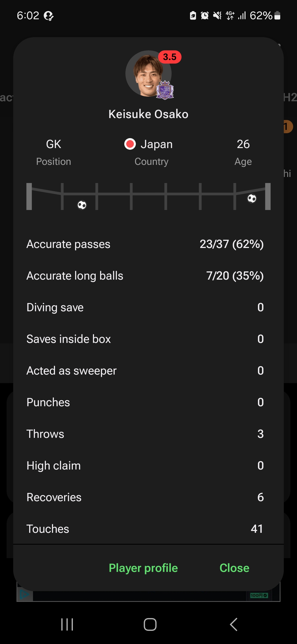Tap the purple club crest badge
Viewport: 297px width, 644px height.
(165, 90)
